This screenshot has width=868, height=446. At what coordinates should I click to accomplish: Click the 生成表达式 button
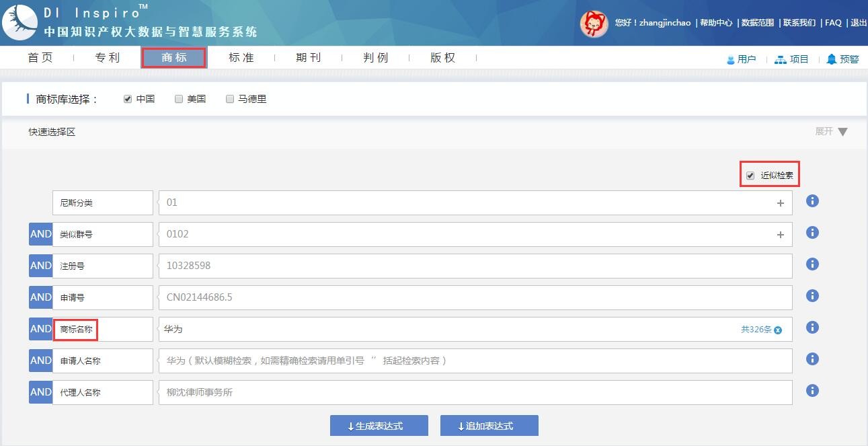379,426
